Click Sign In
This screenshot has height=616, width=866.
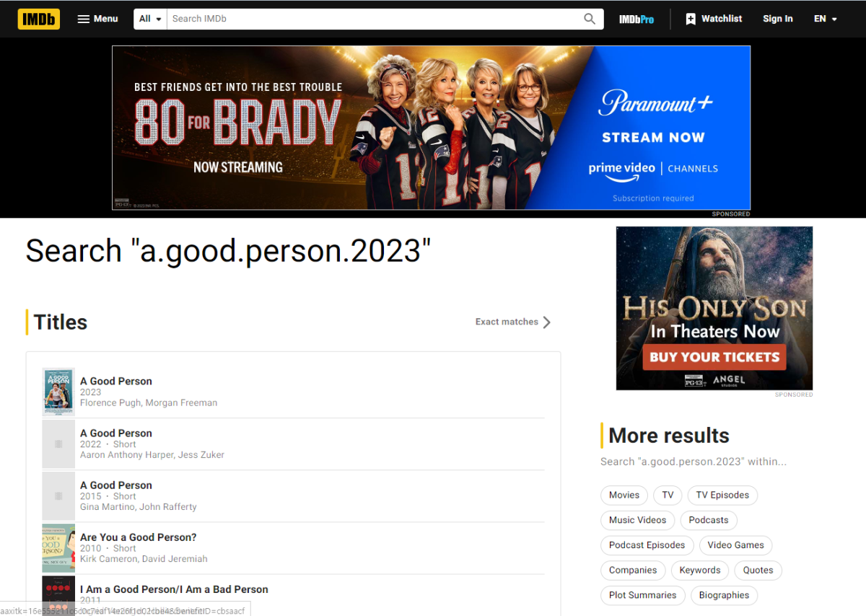(778, 19)
